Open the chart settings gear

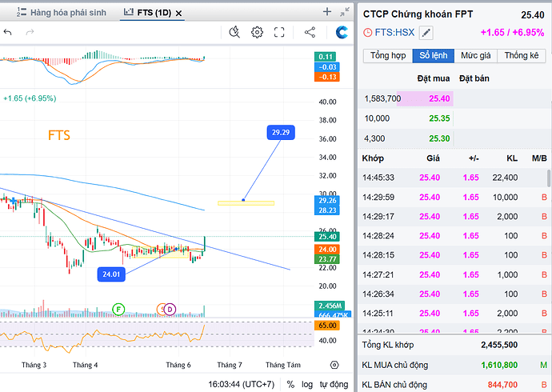(x=257, y=32)
